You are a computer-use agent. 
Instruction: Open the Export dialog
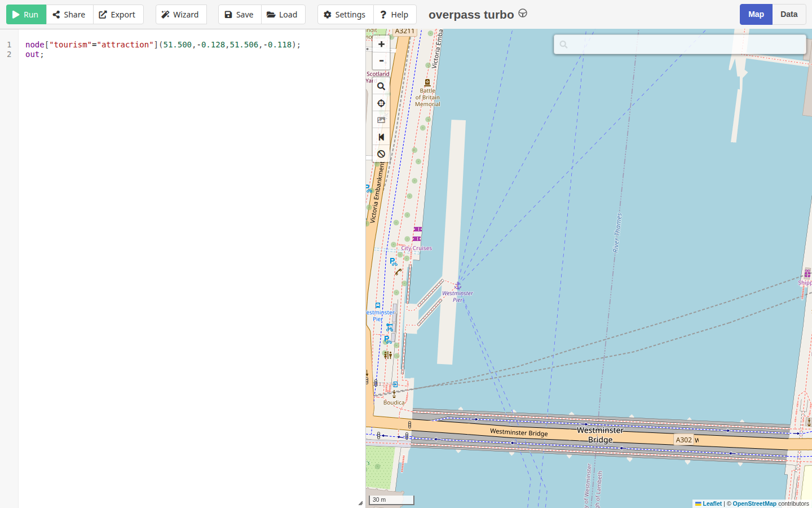tap(118, 15)
